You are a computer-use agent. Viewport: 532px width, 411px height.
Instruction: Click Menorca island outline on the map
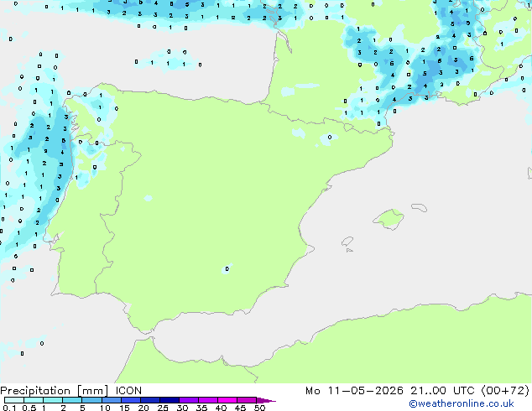click(420, 207)
